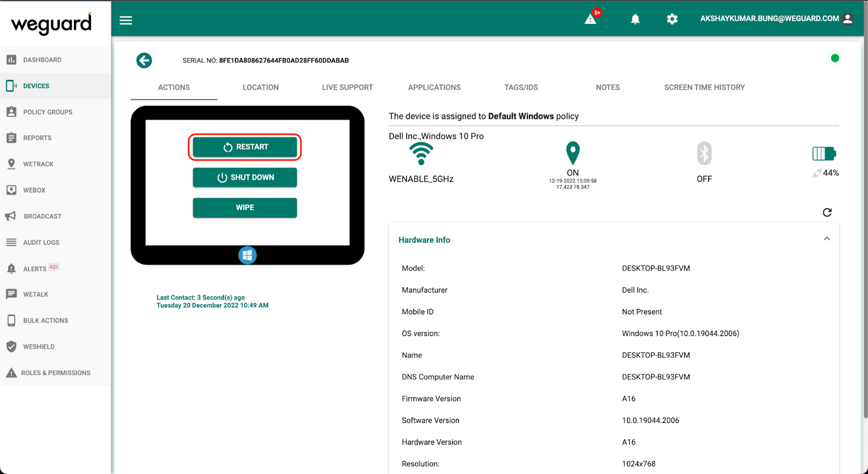Screen dimensions: 868x474
Task: Click the charging plug icon beside 44%
Action: pyautogui.click(x=816, y=173)
